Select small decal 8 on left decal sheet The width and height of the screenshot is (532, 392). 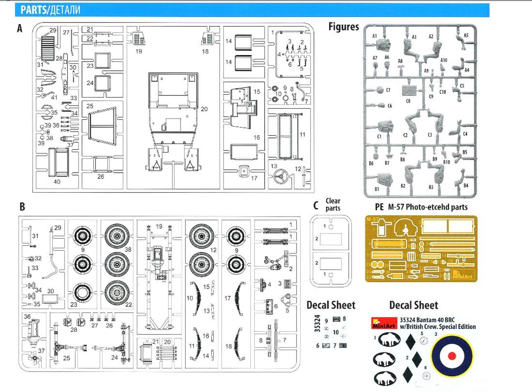tap(336, 319)
